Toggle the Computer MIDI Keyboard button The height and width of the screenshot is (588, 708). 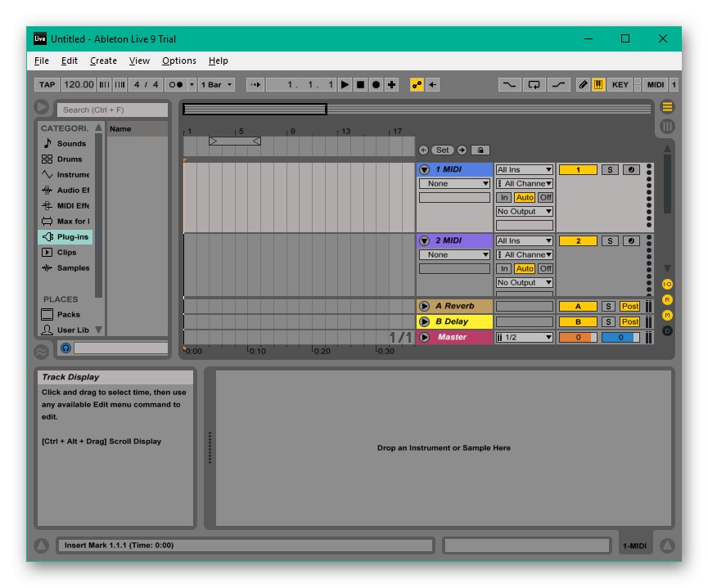pyautogui.click(x=598, y=84)
